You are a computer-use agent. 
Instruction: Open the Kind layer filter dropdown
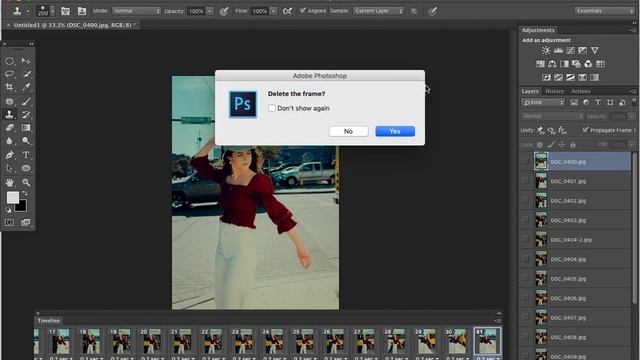[543, 102]
